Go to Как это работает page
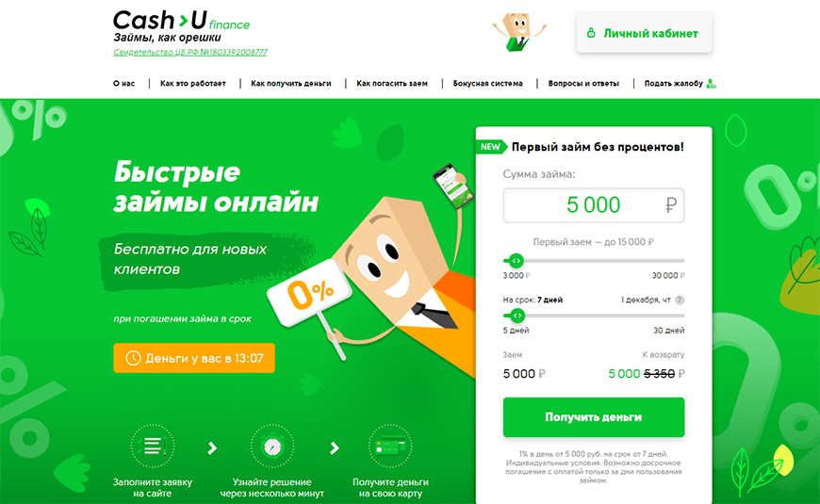820x504 pixels. (193, 84)
